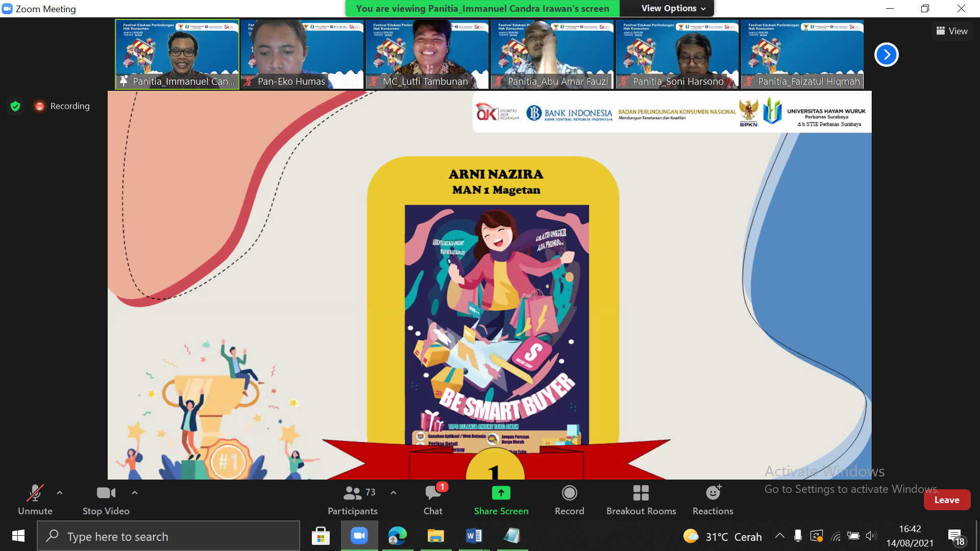Select Panitia_Soni Harsono video thumbnail
The image size is (980, 551).
(677, 55)
